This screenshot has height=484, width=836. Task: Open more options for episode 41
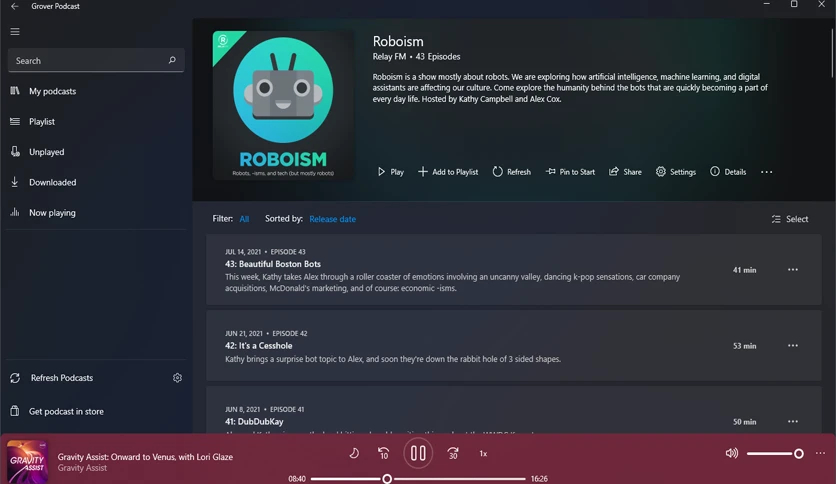793,422
